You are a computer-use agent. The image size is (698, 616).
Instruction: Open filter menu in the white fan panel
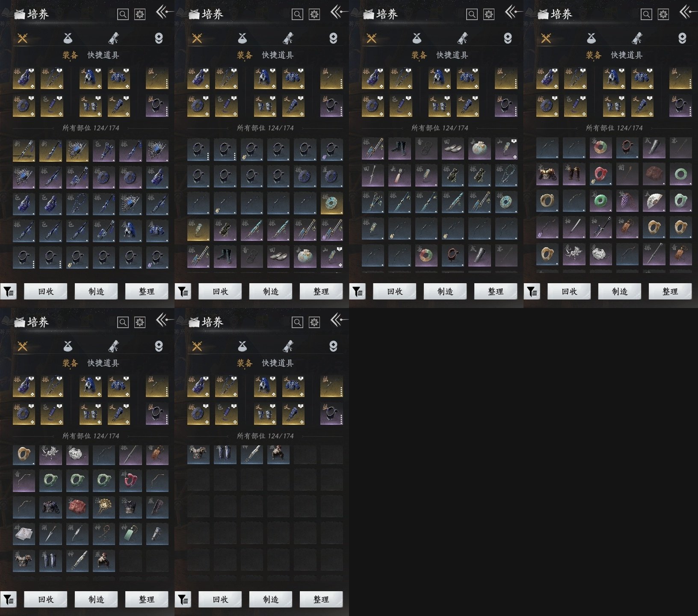coord(532,291)
